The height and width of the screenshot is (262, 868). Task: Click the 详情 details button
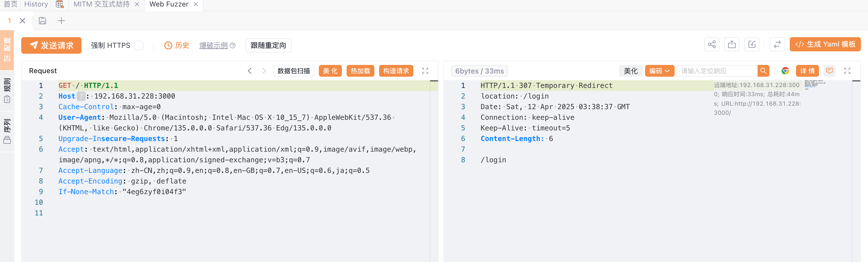[807, 71]
